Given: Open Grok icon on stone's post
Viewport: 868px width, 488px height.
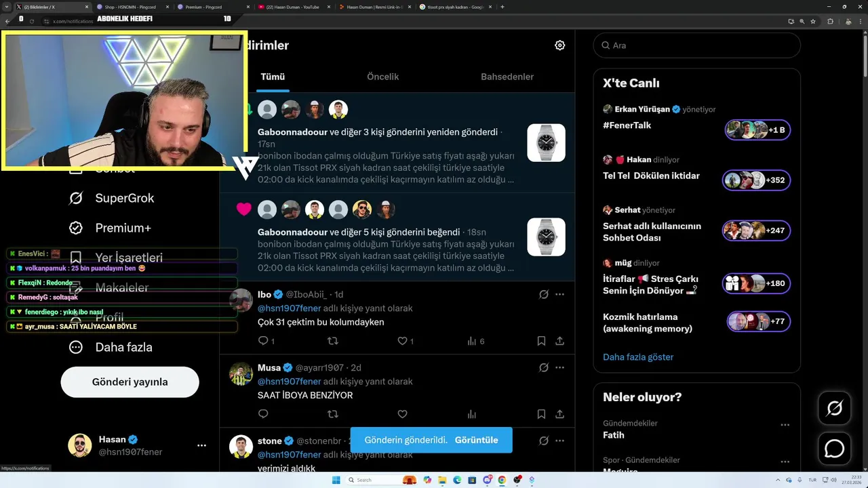Looking at the screenshot, I should pos(543,441).
